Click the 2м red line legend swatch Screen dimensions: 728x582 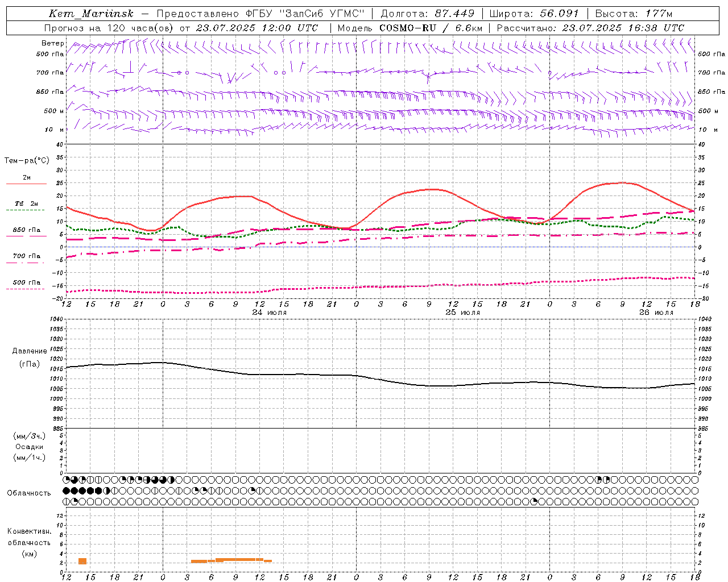(x=26, y=184)
